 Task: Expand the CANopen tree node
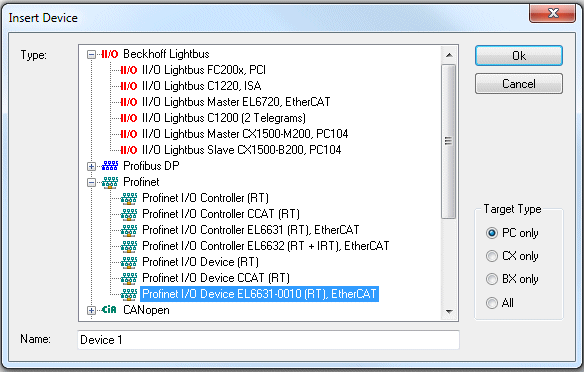pos(91,310)
